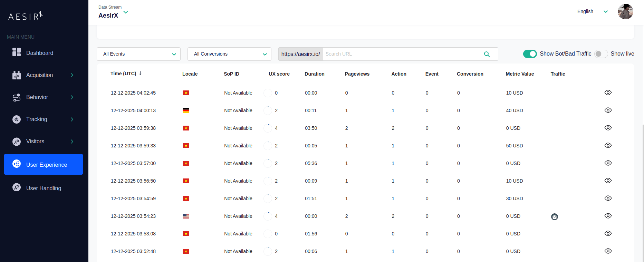Click the Search URL input field
Viewport: 644px width, 262px height.
pos(401,54)
